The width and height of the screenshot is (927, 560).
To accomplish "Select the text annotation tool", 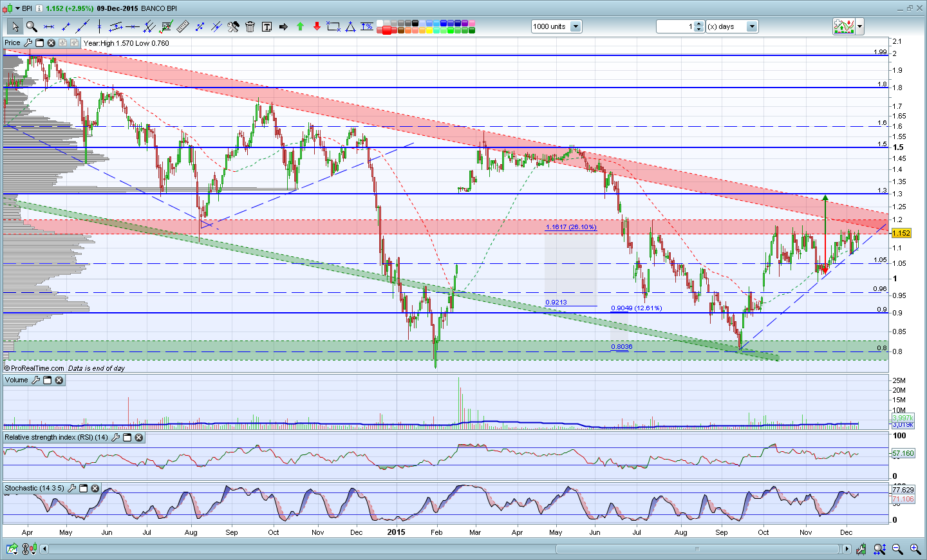I will pyautogui.click(x=267, y=26).
